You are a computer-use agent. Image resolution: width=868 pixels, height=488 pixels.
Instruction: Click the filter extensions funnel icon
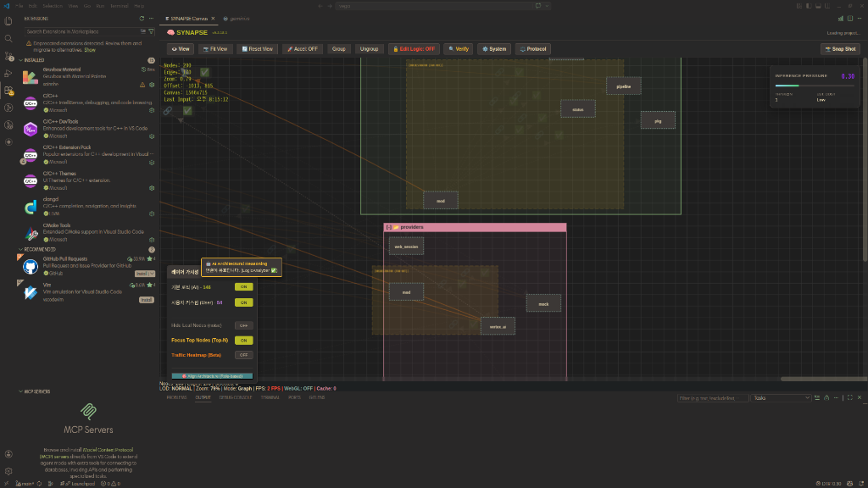click(151, 31)
